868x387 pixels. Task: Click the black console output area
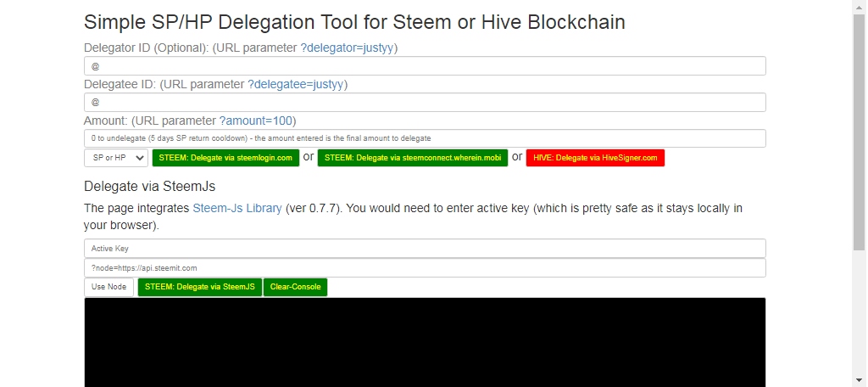(426, 342)
